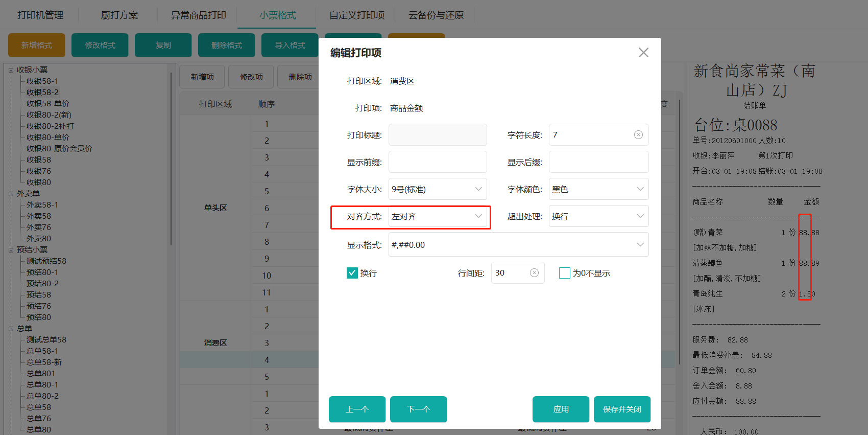
Task: Open the 对齐方式 dropdown
Action: coord(438,216)
